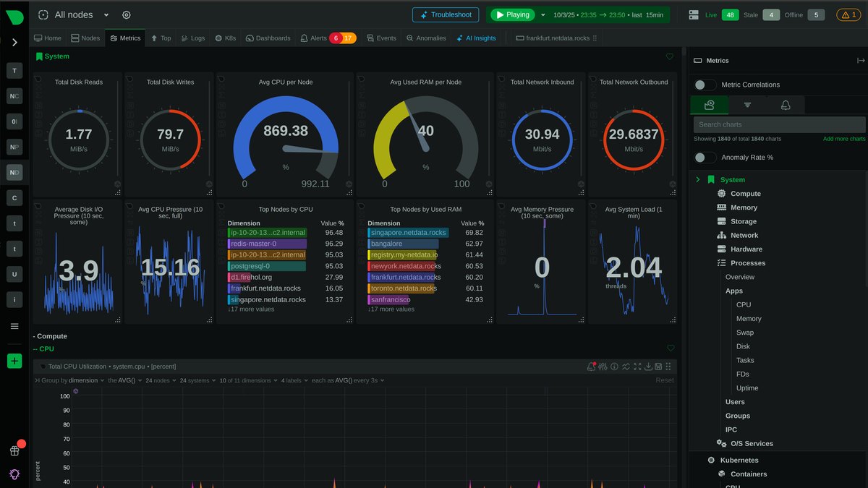Switch to the Nodes tab
The width and height of the screenshot is (868, 488).
tap(85, 38)
